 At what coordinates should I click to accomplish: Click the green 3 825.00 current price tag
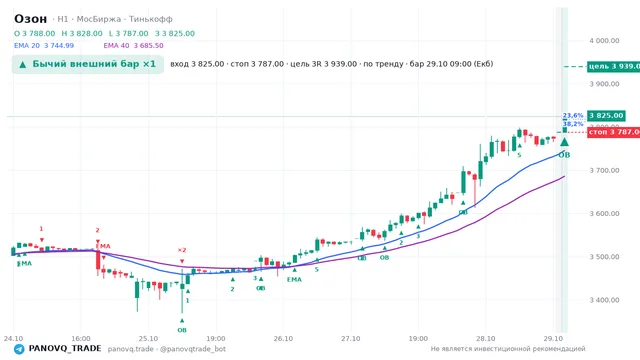[x=606, y=116]
